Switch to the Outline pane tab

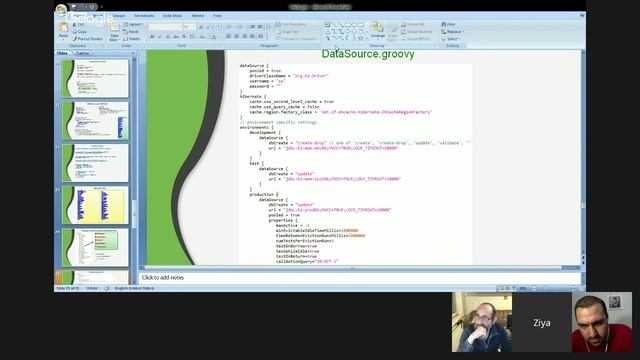point(82,53)
